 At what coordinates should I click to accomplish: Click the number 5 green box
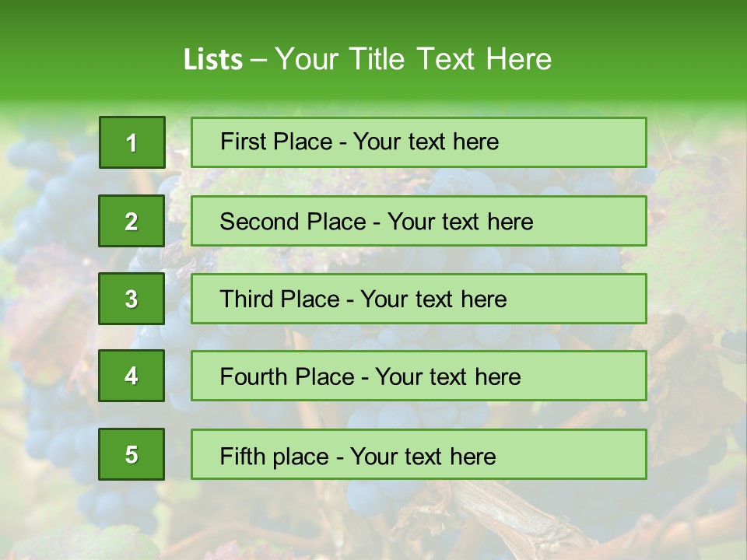point(132,454)
